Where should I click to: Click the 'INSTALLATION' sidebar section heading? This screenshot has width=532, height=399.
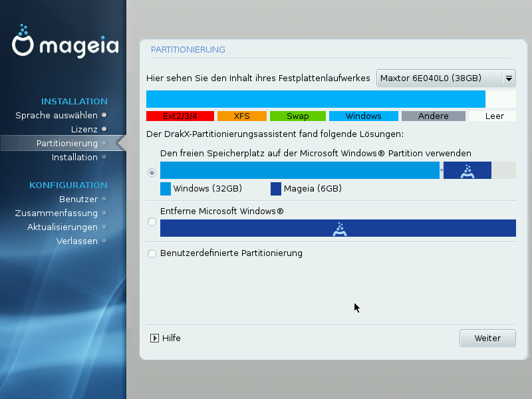coord(74,102)
